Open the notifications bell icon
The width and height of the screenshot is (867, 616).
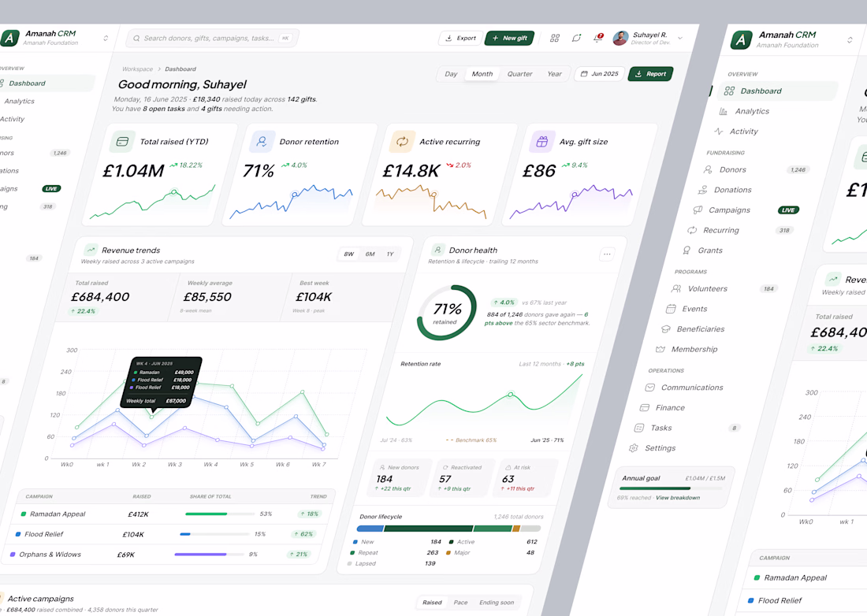click(597, 38)
